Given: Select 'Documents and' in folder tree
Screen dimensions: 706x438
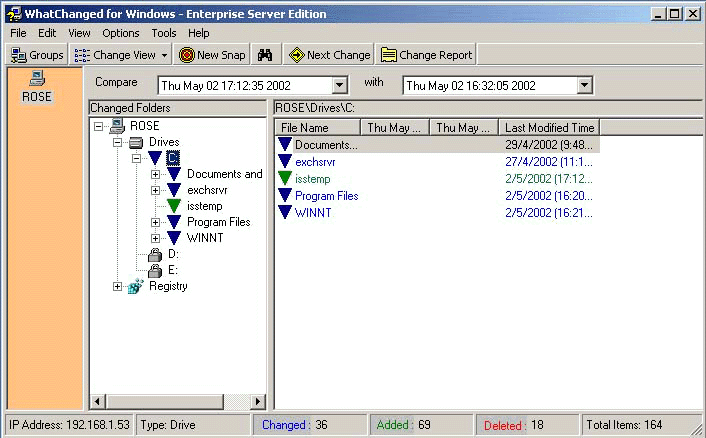Looking at the screenshot, I should click(x=225, y=174).
